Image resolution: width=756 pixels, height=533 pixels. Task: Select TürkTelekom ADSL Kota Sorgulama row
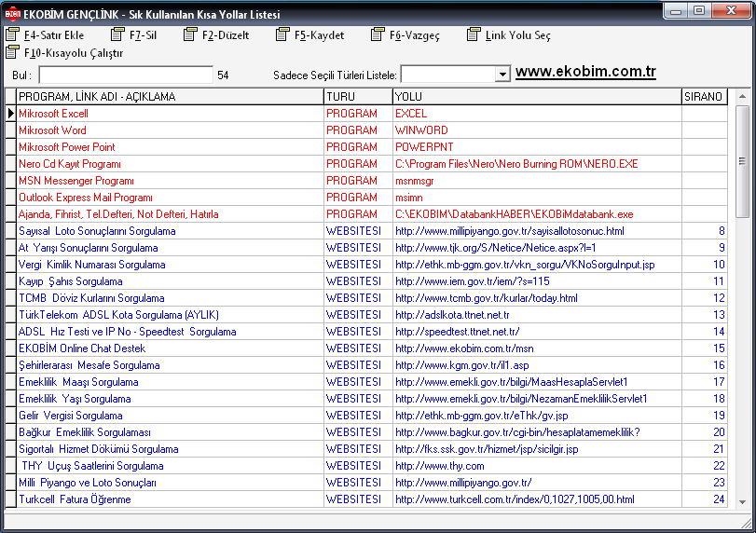(x=366, y=315)
